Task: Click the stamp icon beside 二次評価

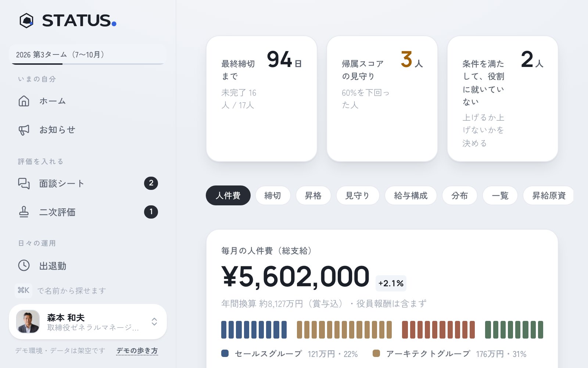Action: [24, 212]
